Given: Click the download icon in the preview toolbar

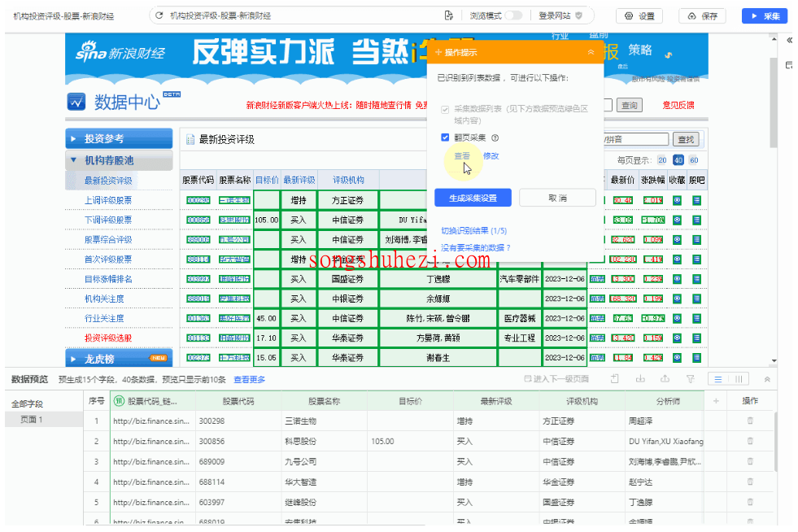Looking at the screenshot, I should click(640, 379).
